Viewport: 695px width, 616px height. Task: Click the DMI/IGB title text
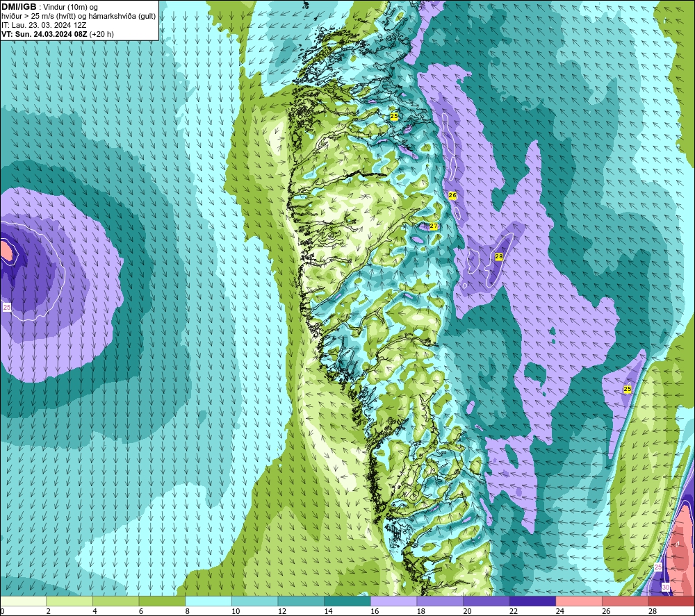click(19, 7)
